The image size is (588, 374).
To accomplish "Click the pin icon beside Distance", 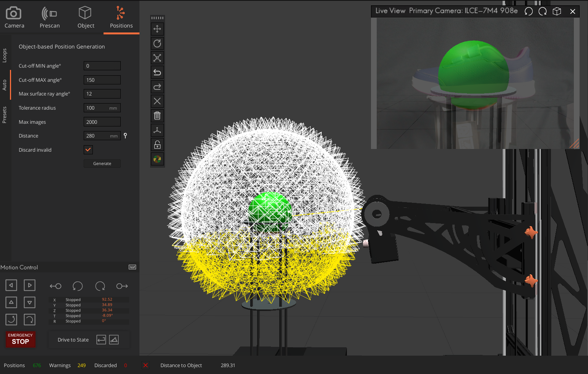I will (x=125, y=136).
